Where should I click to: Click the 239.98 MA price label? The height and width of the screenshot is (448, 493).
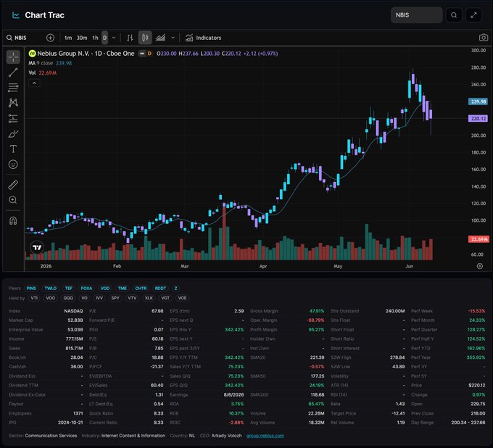(x=478, y=101)
